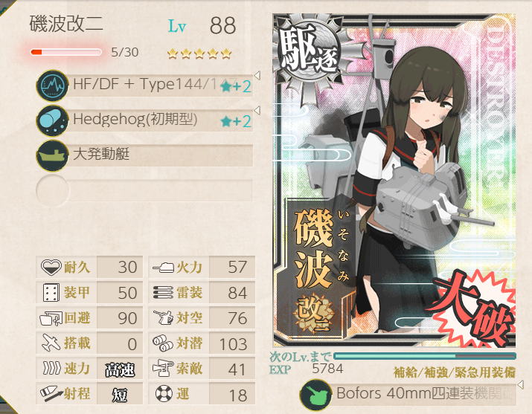Click the 搭載 airplane icon

51,343
